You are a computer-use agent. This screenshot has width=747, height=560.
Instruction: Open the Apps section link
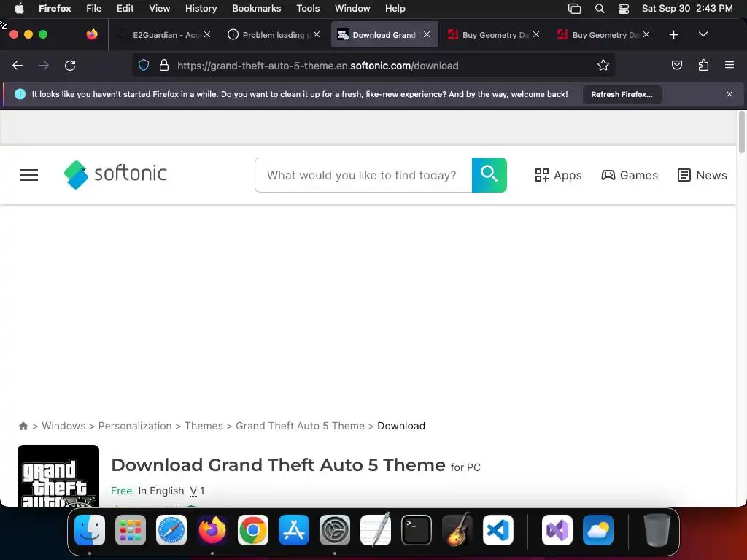[x=558, y=175]
